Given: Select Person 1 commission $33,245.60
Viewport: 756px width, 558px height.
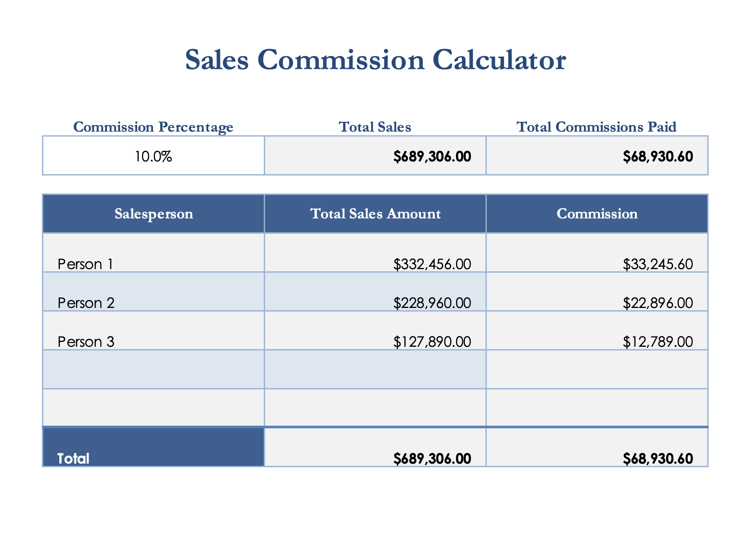Looking at the screenshot, I should [658, 264].
